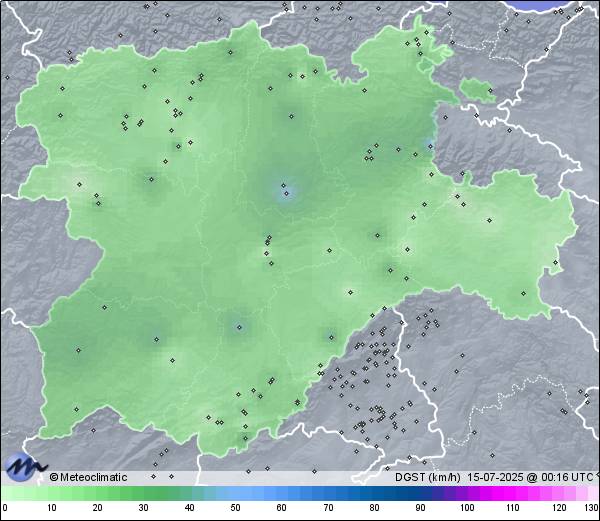Click the scale label 30
The height and width of the screenshot is (521, 600).
(x=143, y=508)
